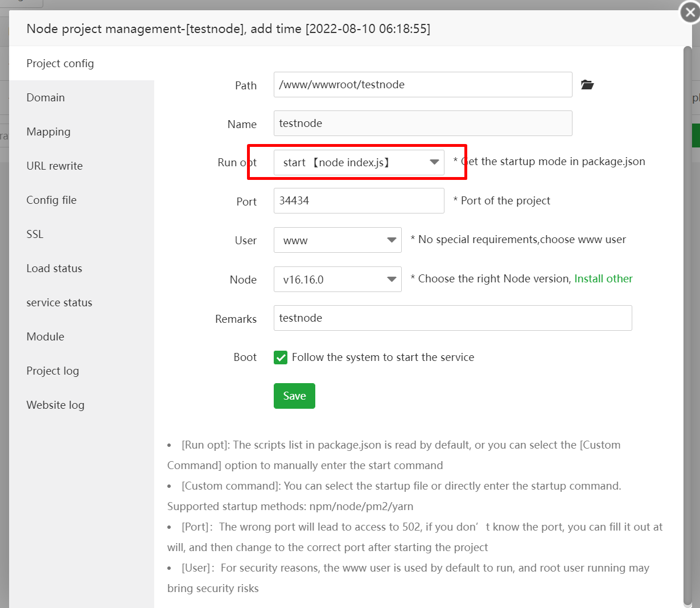Click the green Save button
Image resolution: width=700 pixels, height=608 pixels.
coord(294,396)
